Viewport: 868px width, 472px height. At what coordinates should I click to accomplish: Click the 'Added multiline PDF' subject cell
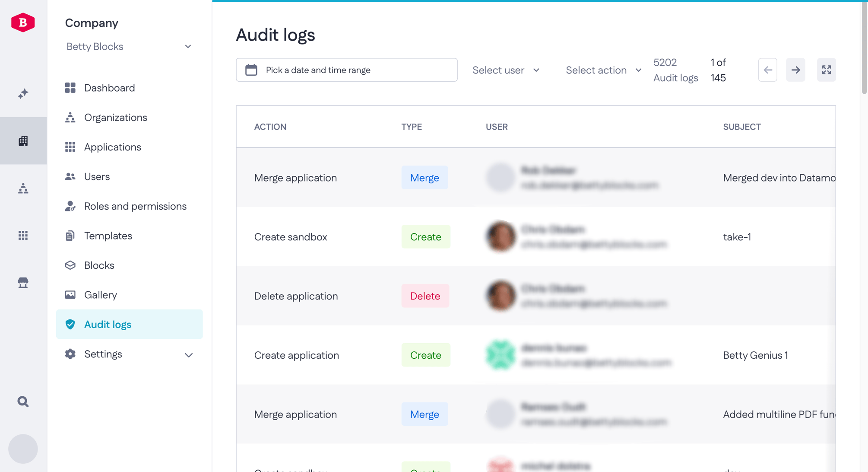779,414
